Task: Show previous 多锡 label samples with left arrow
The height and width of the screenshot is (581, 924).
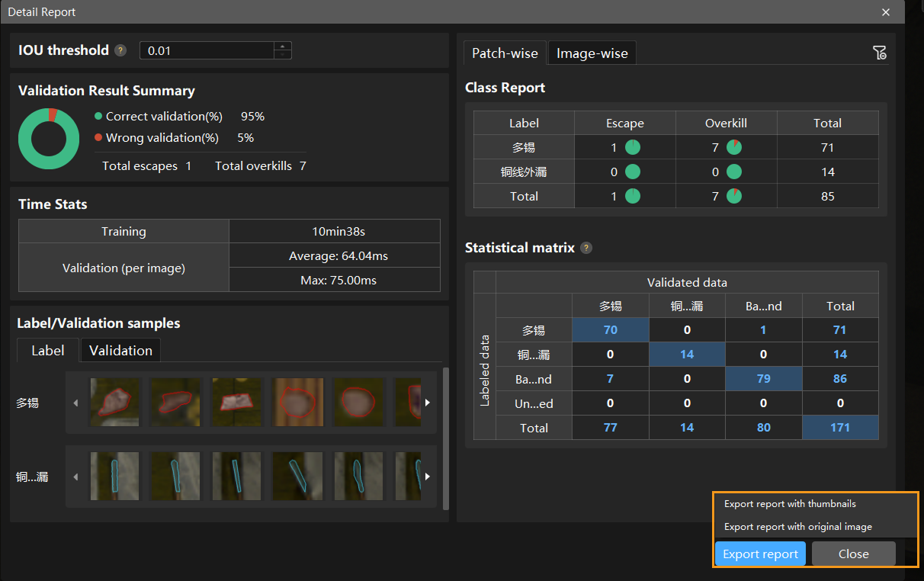Action: coord(75,403)
